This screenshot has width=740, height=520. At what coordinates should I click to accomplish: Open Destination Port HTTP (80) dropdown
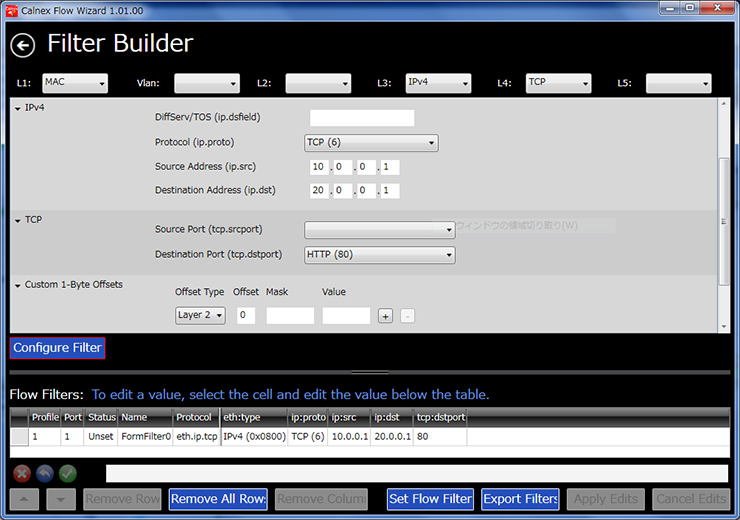click(x=380, y=255)
